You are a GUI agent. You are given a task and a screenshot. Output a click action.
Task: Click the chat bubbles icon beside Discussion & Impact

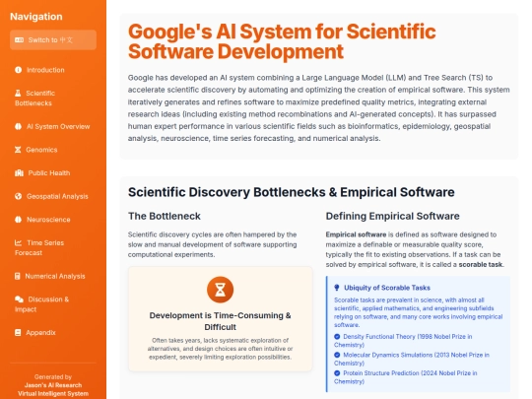19,299
